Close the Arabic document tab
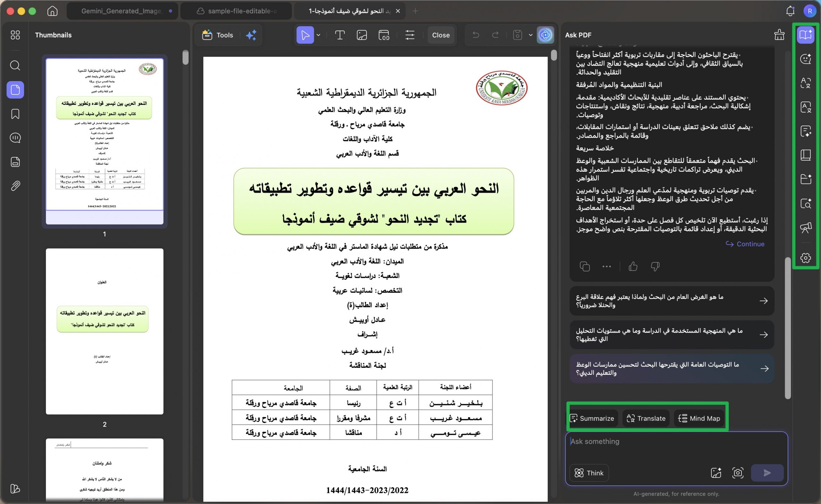The height and width of the screenshot is (504, 821). click(x=398, y=11)
